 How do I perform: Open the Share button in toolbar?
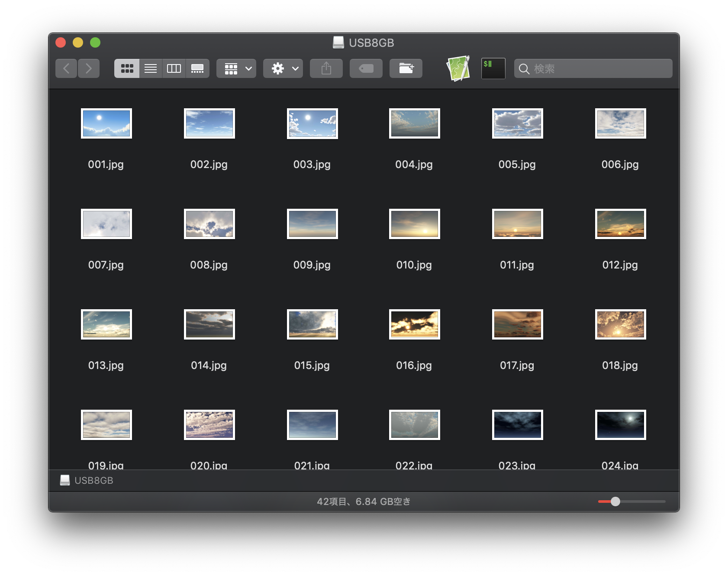[x=326, y=68]
